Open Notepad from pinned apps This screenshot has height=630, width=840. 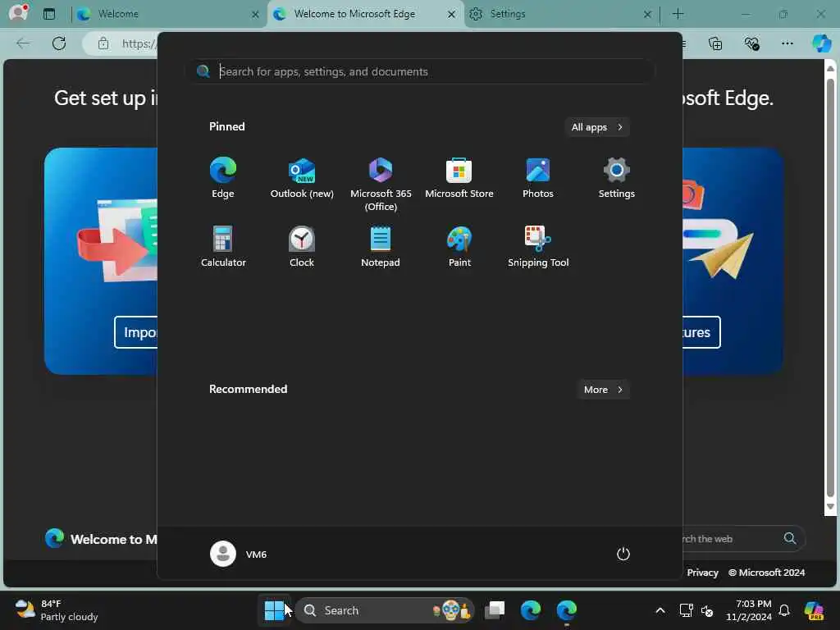[381, 247]
